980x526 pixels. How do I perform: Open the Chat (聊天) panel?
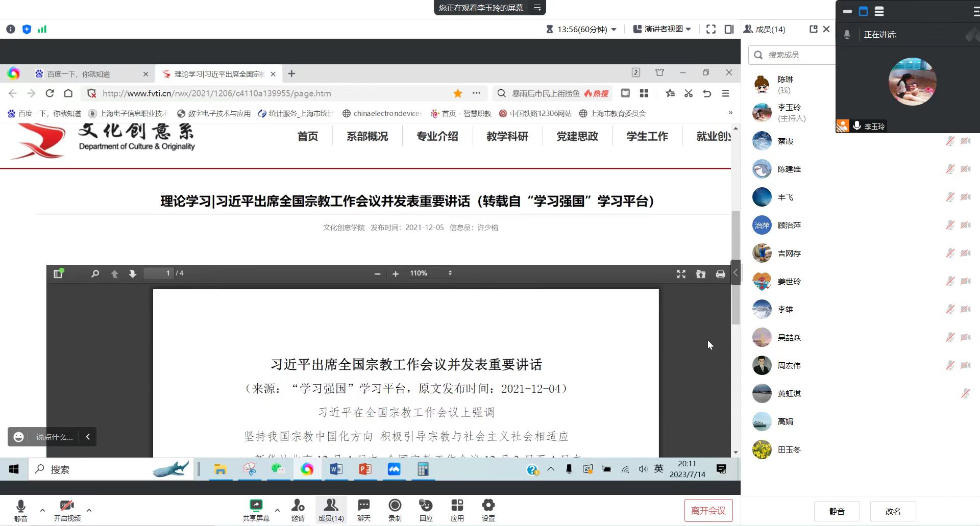coord(364,506)
